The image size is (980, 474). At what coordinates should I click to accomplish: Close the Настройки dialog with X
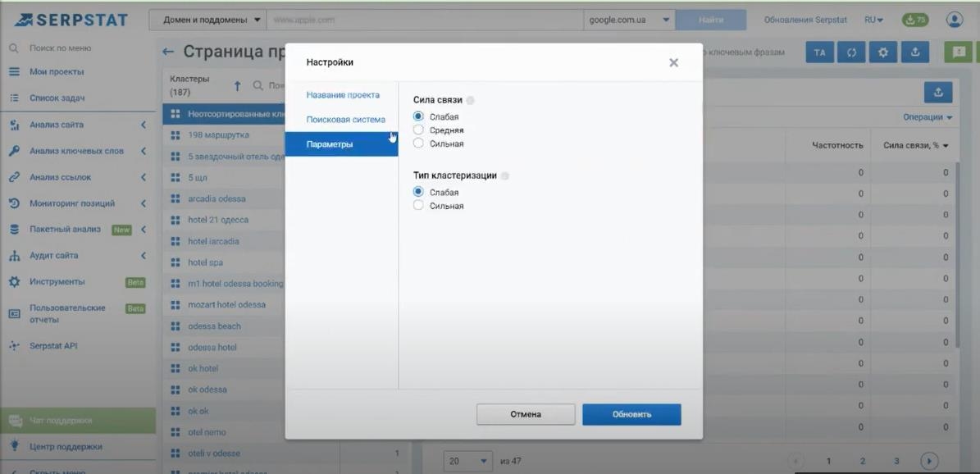pos(673,62)
